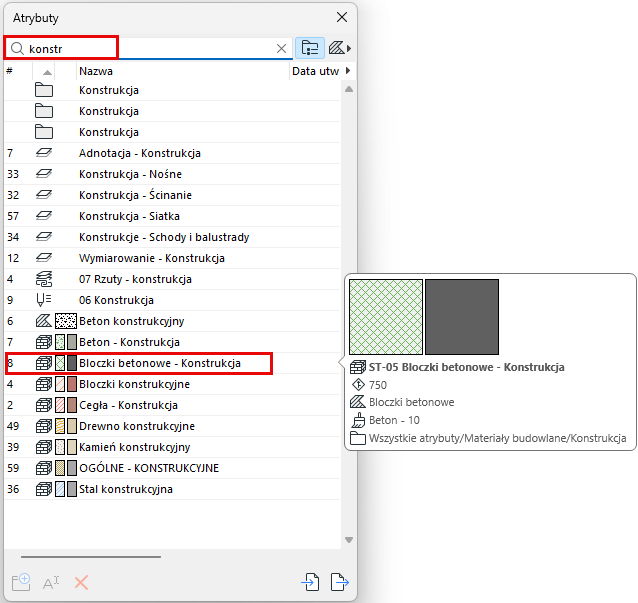This screenshot has height=603, width=638.
Task: Click the magnifier search icon
Action: 17,49
